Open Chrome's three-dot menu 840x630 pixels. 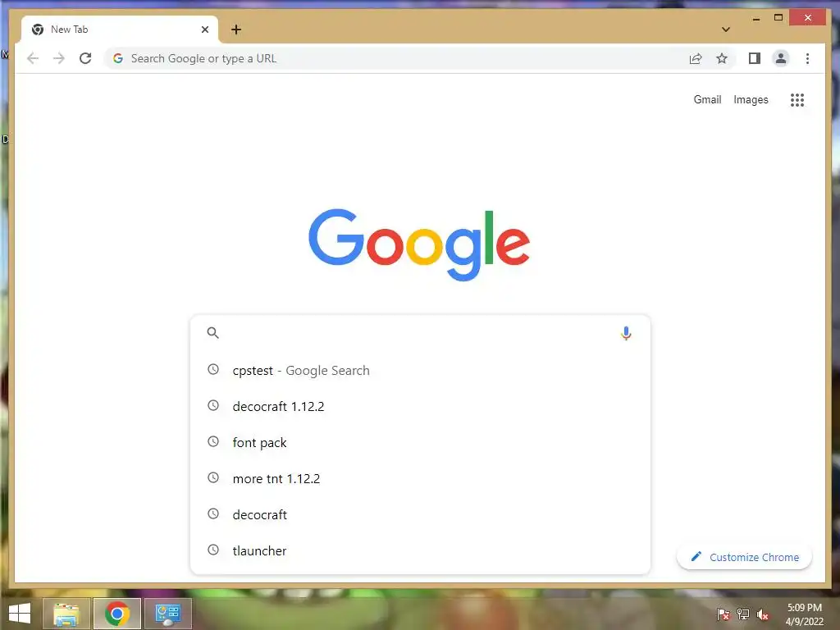(x=807, y=58)
